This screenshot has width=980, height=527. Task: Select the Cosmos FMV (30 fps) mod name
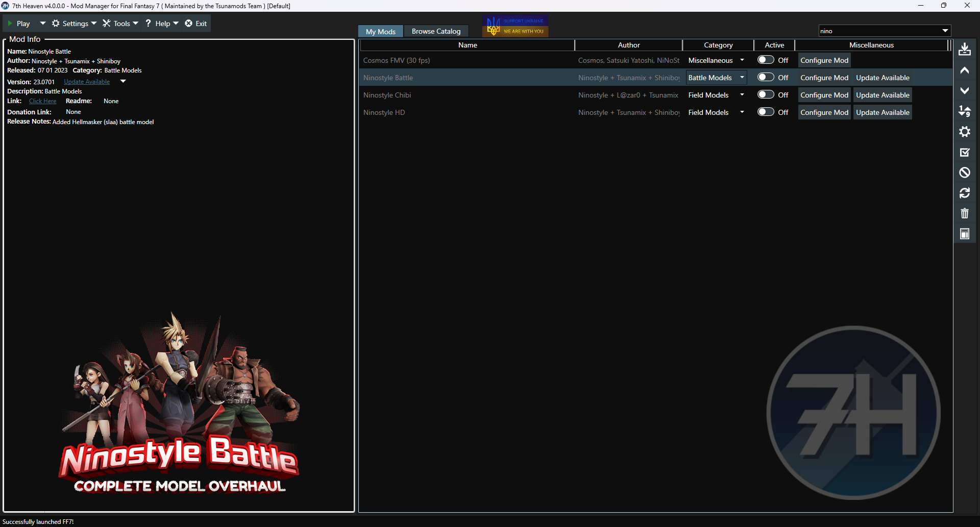click(x=397, y=60)
